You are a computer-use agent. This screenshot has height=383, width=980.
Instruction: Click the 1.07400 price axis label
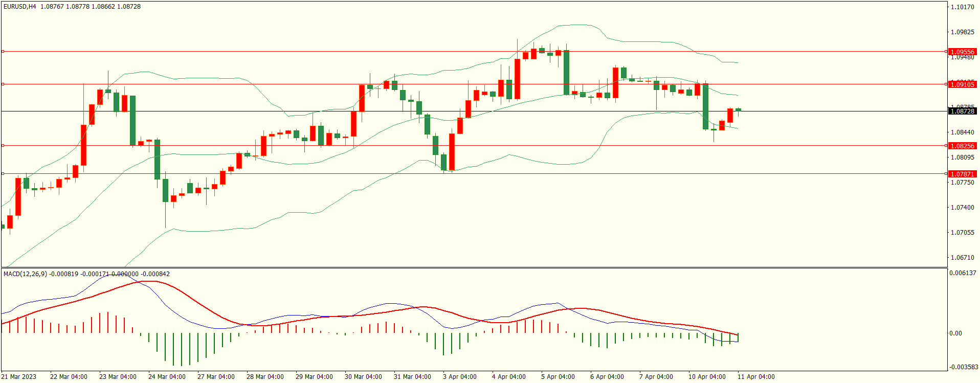pyautogui.click(x=962, y=208)
